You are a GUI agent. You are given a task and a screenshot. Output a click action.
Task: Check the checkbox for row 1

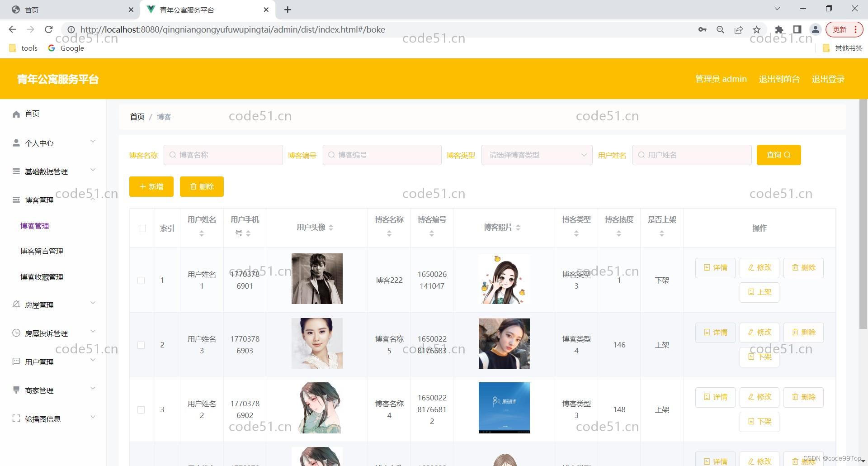point(141,281)
